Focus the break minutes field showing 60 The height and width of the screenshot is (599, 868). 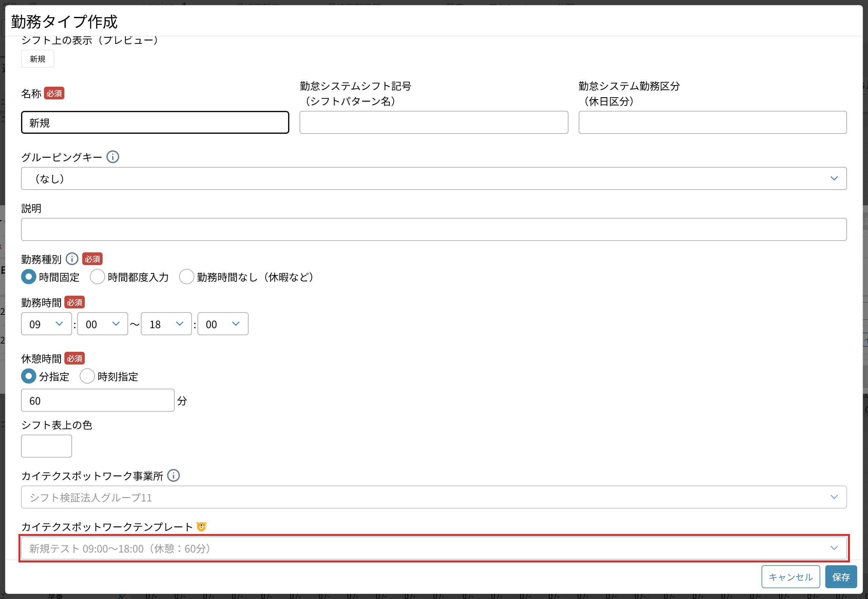pos(98,400)
